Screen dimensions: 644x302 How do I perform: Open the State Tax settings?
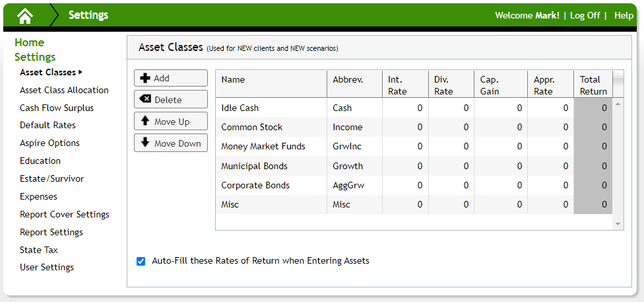(39, 250)
